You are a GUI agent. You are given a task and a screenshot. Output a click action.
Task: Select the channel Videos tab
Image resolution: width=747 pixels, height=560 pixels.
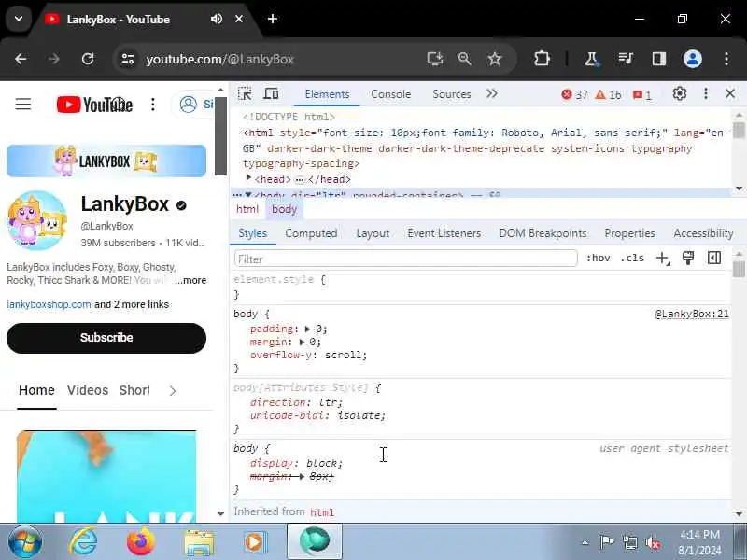point(88,390)
